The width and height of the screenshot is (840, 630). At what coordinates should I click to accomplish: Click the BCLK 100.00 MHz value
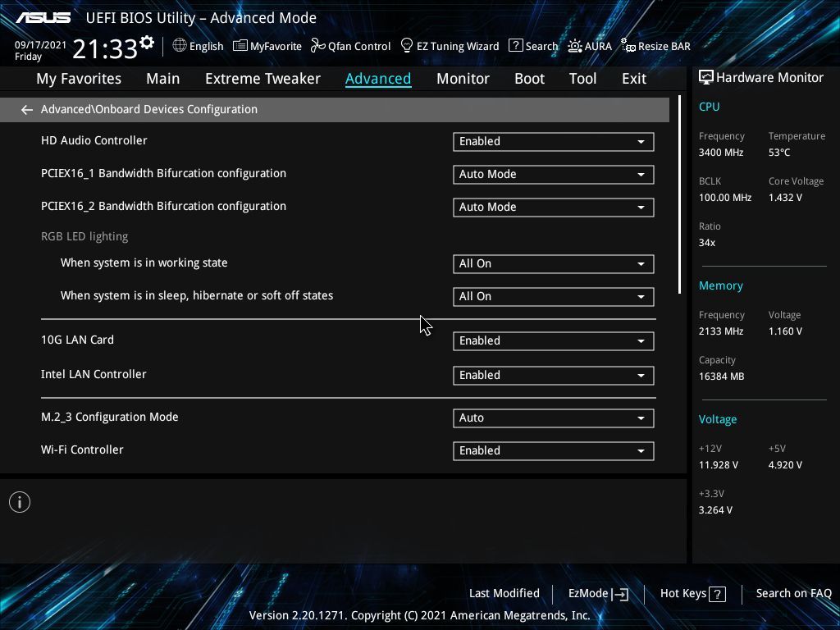[x=725, y=197]
